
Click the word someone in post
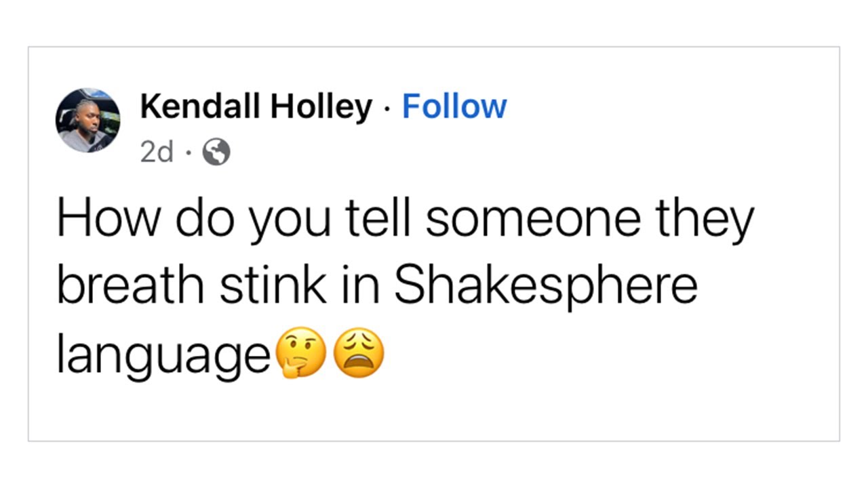coord(532,219)
